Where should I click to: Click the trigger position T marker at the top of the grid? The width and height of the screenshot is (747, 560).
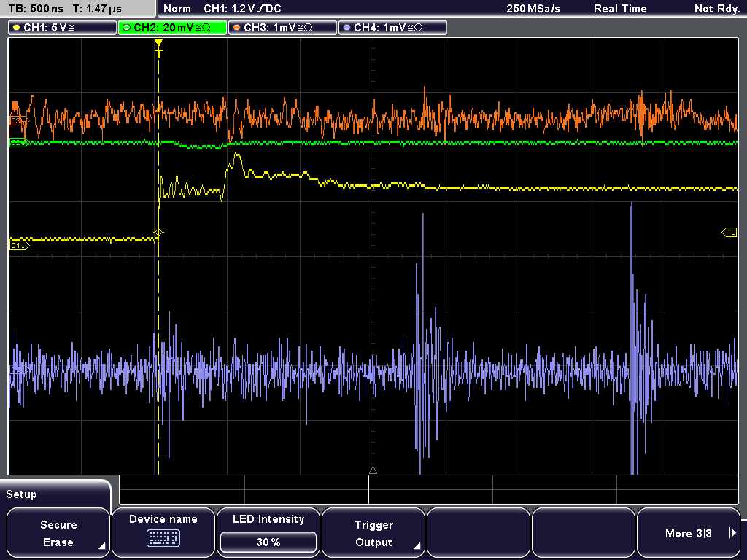click(158, 48)
